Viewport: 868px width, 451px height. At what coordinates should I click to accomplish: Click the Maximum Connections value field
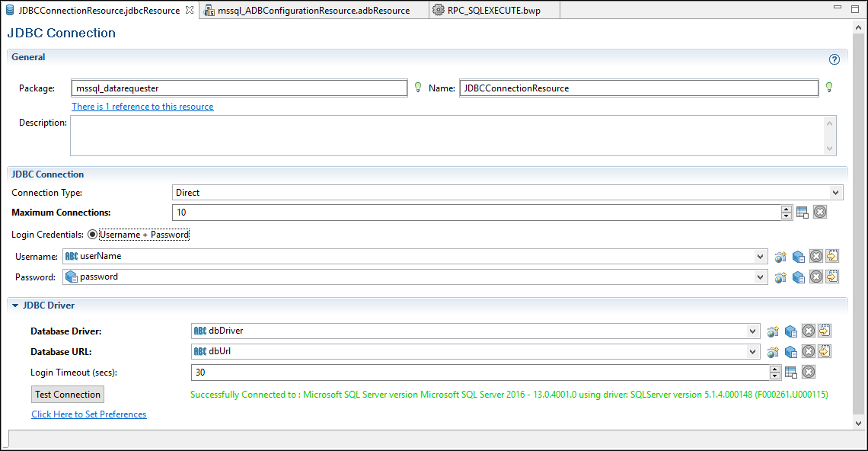[477, 213]
